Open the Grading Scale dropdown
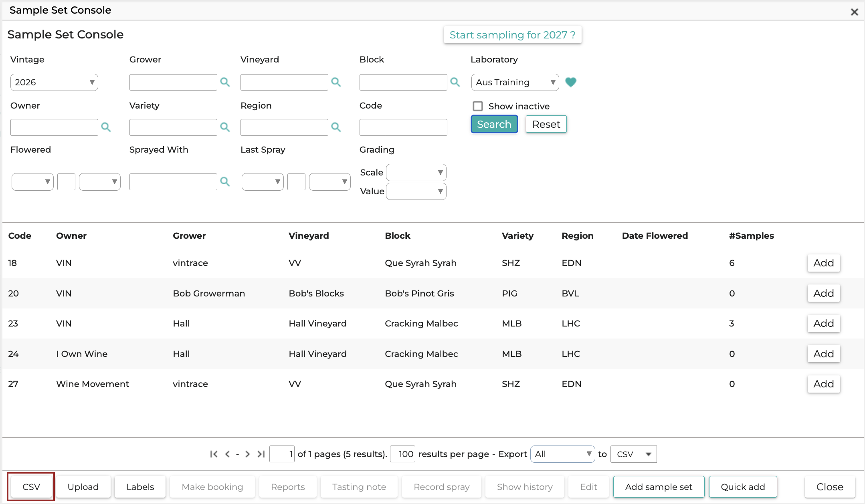The image size is (865, 504). pos(416,172)
